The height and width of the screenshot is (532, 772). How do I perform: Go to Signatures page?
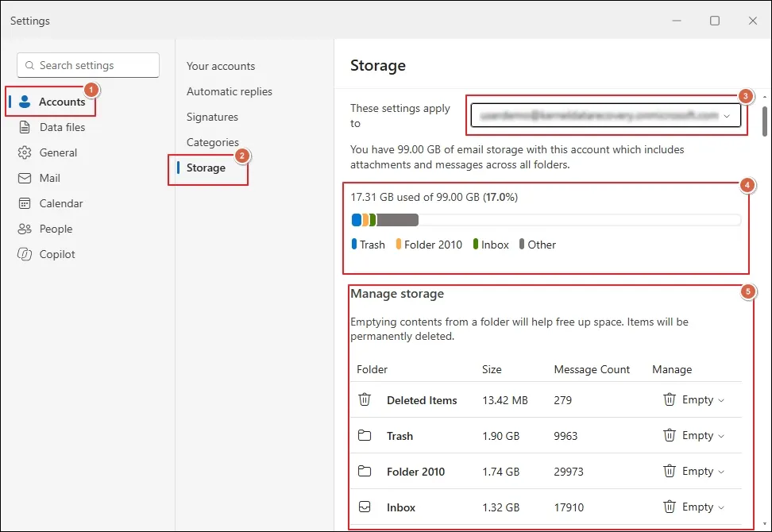212,118
